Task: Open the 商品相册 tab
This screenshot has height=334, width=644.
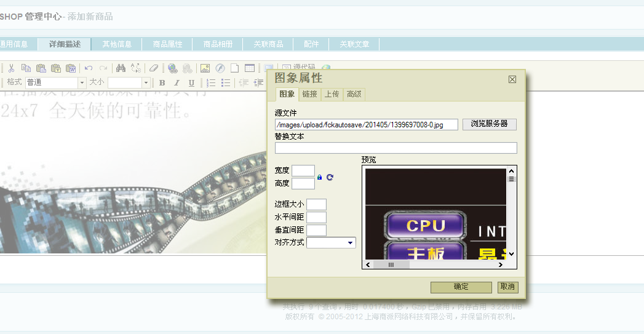Action: pos(218,44)
